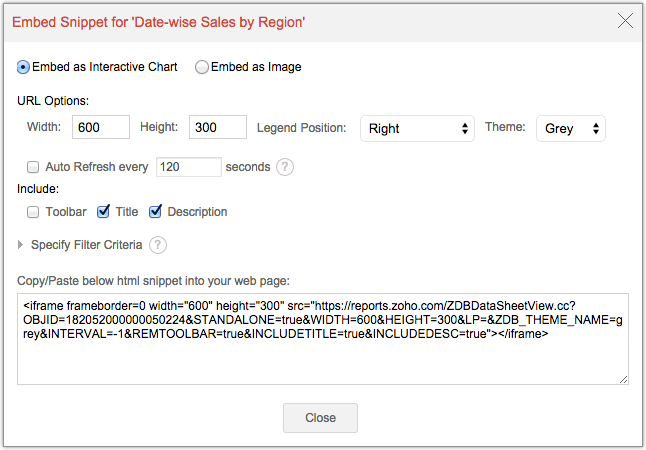The width and height of the screenshot is (646, 450).
Task: Click the auto refresh seconds field
Action: coord(189,167)
